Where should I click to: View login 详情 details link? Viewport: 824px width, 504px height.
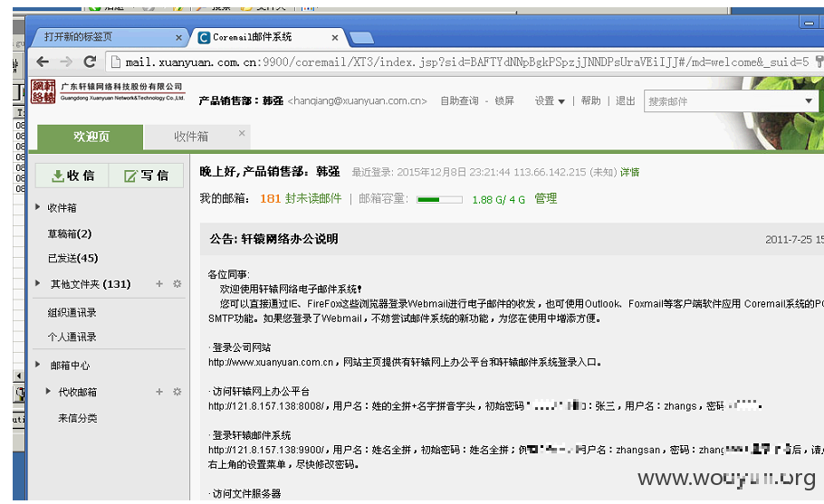(629, 172)
